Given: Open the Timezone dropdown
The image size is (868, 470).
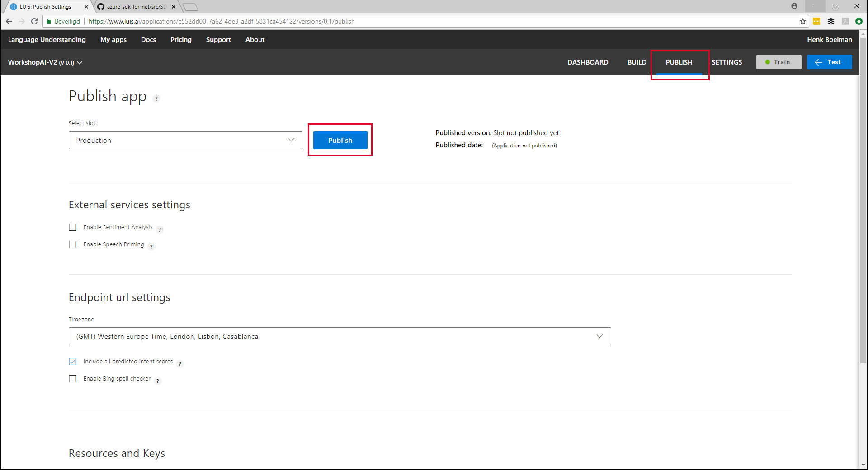Looking at the screenshot, I should pyautogui.click(x=340, y=336).
